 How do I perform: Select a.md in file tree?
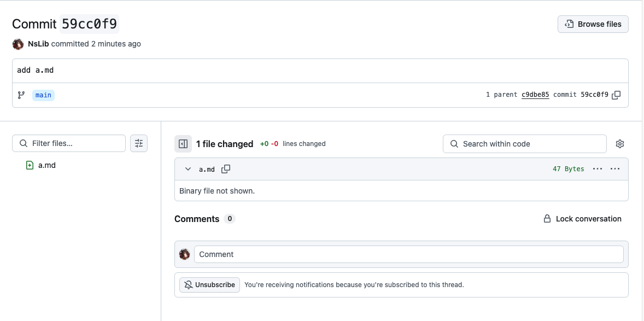(x=47, y=165)
